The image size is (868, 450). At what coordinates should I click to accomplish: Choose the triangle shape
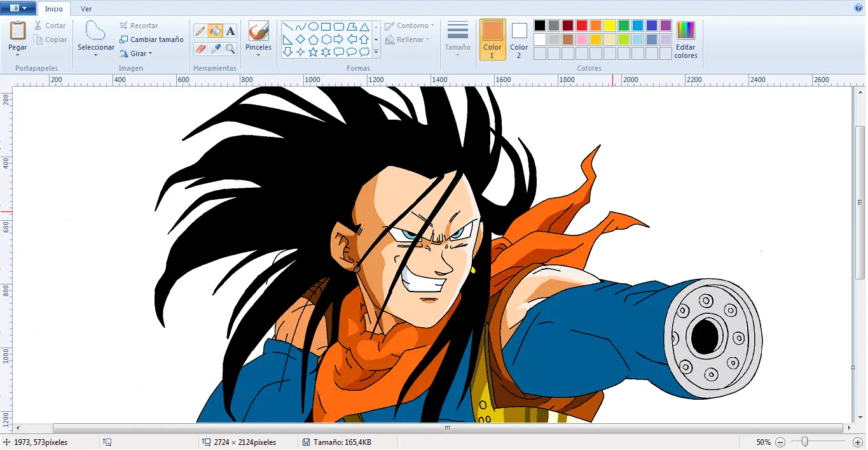coord(364,27)
